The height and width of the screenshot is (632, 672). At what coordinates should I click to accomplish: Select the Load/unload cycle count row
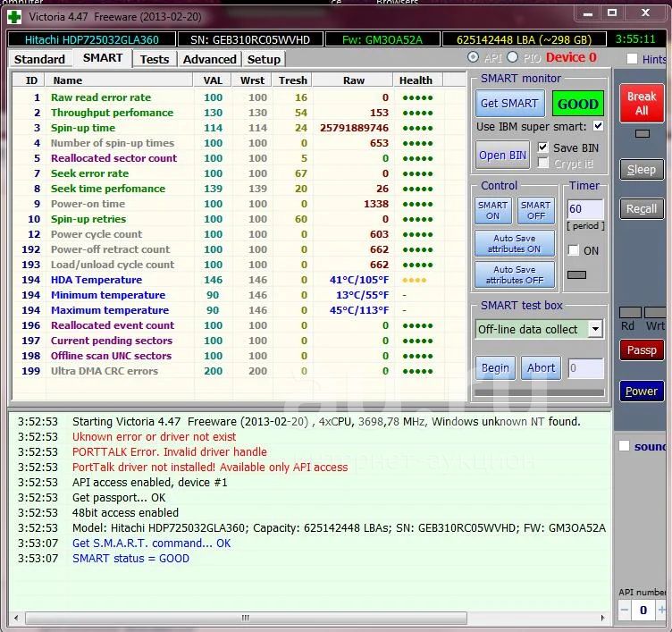point(239,265)
